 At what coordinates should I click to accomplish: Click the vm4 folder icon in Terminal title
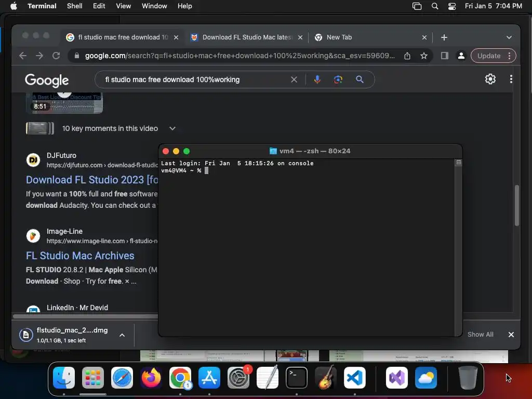click(x=273, y=151)
